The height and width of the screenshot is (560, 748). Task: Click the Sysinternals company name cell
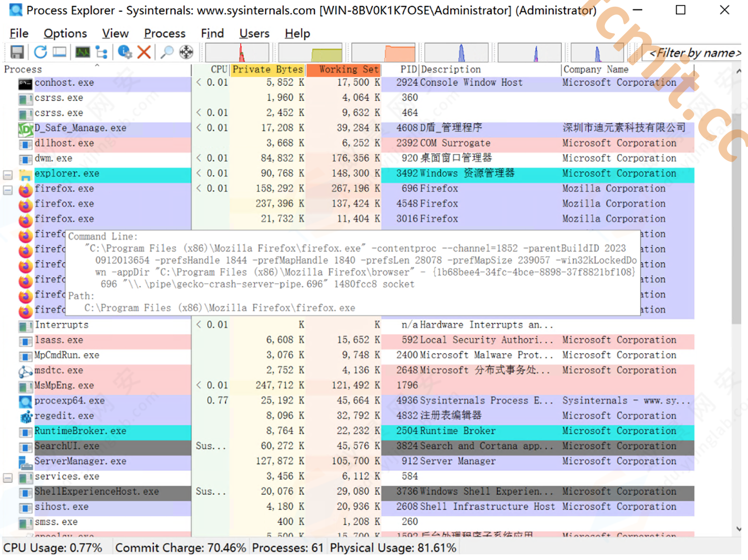[626, 400]
